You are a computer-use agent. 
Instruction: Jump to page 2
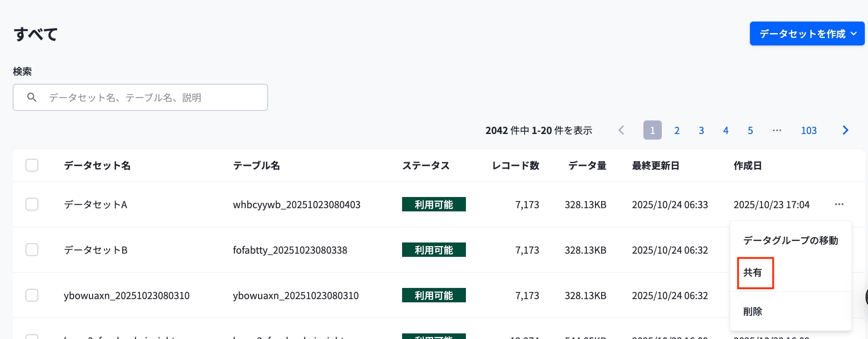677,130
